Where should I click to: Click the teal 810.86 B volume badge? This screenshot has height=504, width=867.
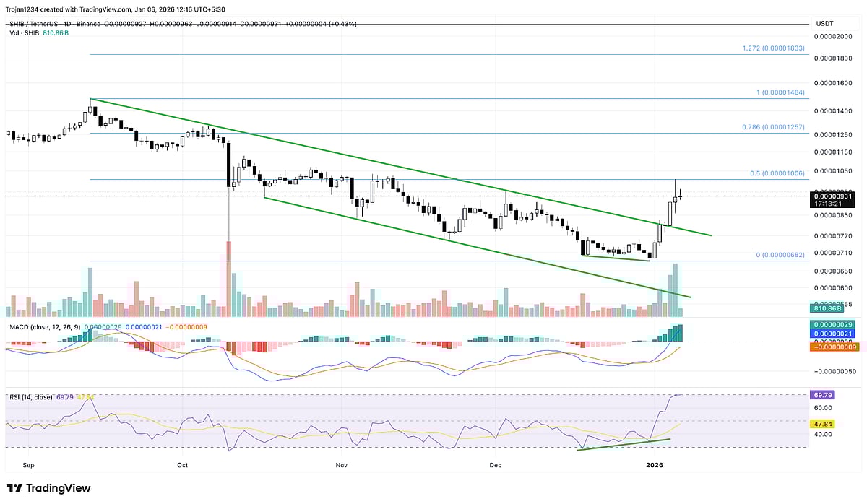[827, 308]
